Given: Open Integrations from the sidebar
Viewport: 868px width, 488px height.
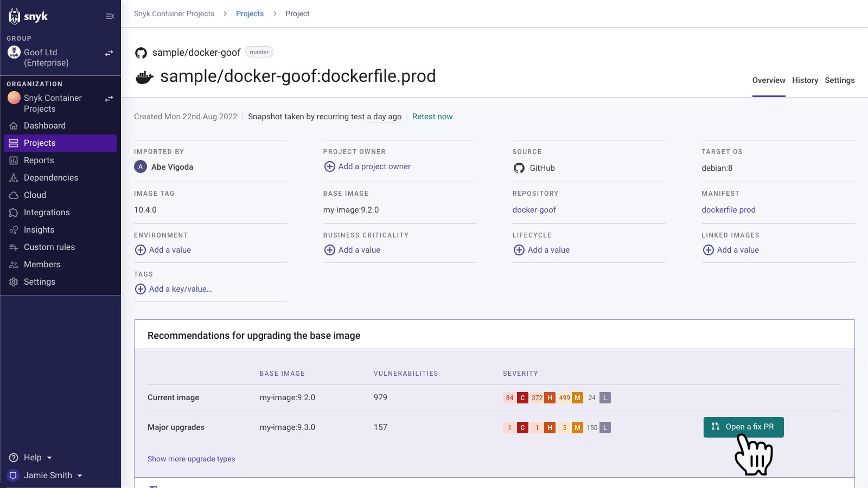Looking at the screenshot, I should [47, 213].
